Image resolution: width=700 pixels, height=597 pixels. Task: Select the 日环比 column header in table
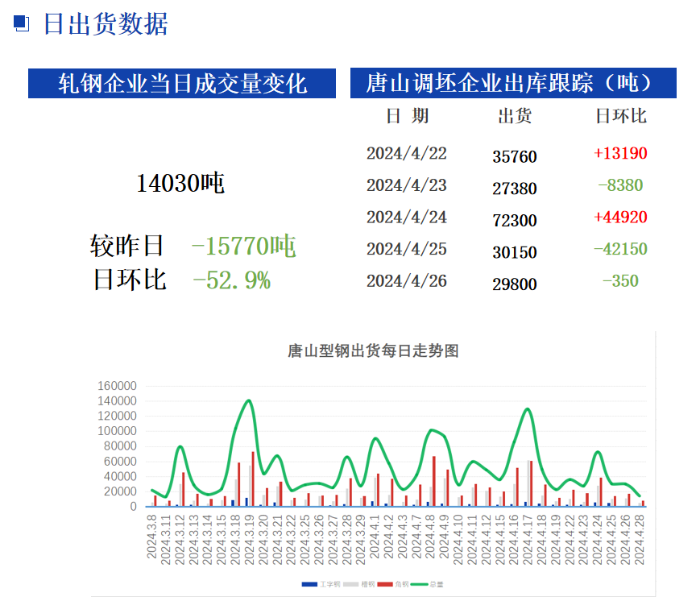coord(620,116)
